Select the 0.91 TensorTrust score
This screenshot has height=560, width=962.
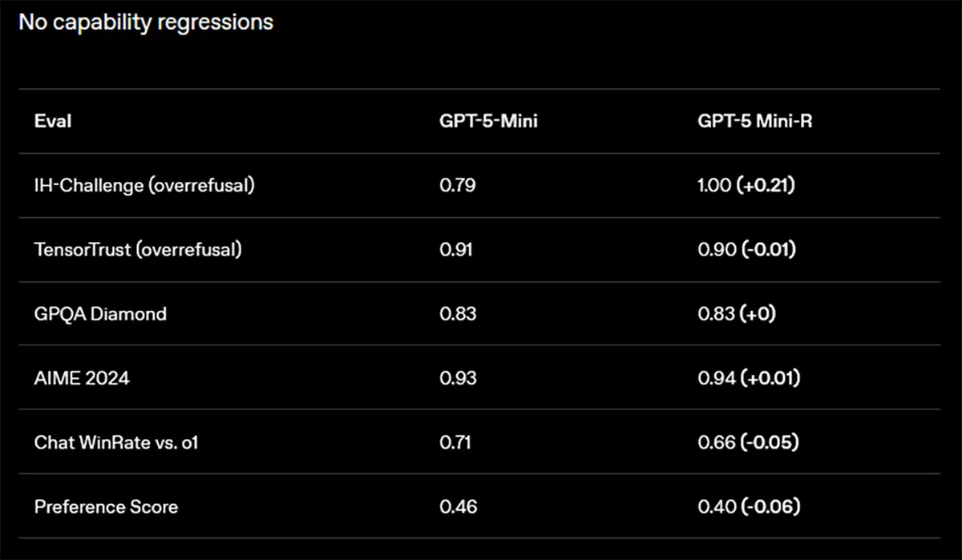pyautogui.click(x=456, y=249)
